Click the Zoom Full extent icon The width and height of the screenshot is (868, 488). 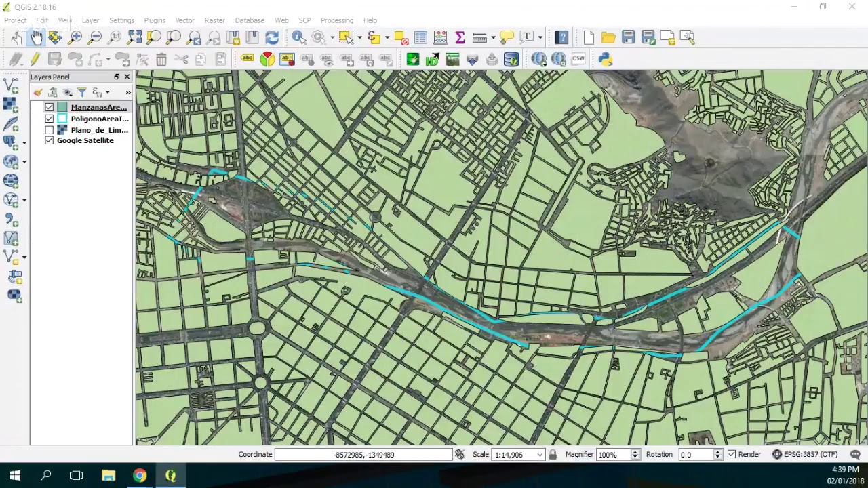134,37
